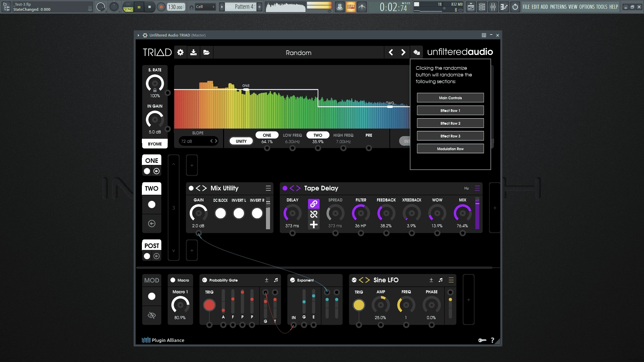Toggle the MOD section hide eye icon
Viewport: 644px width, 362px height.
pyautogui.click(x=152, y=315)
